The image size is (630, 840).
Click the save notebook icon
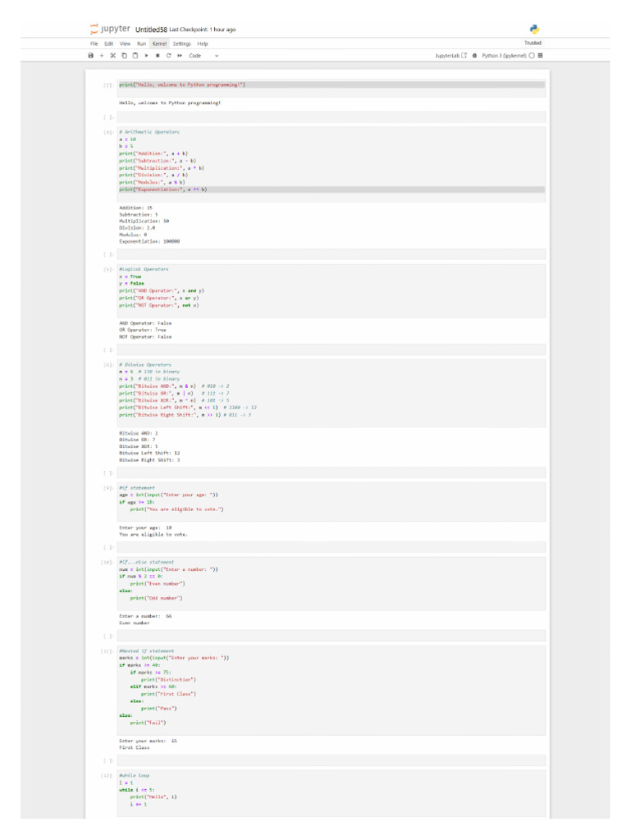pyautogui.click(x=91, y=56)
